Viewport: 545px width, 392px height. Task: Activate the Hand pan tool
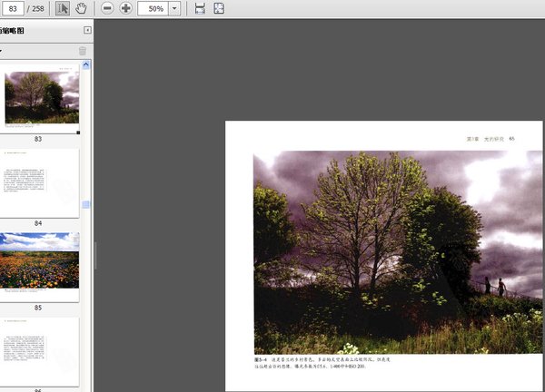tap(81, 8)
